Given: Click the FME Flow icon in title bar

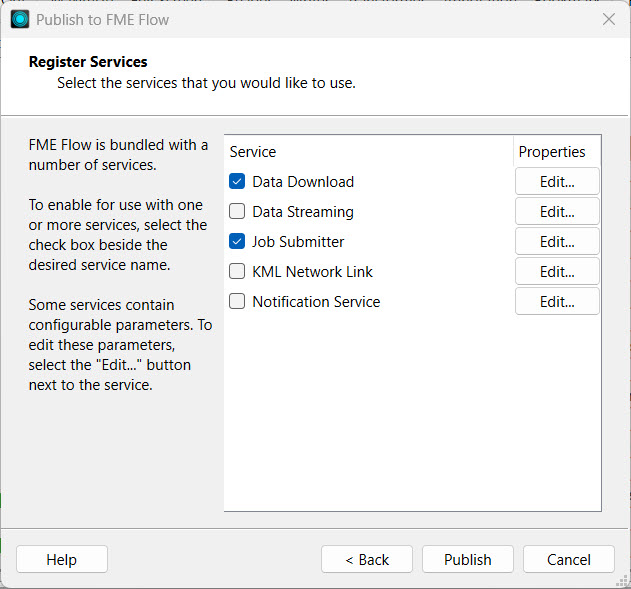Looking at the screenshot, I should pyautogui.click(x=20, y=19).
